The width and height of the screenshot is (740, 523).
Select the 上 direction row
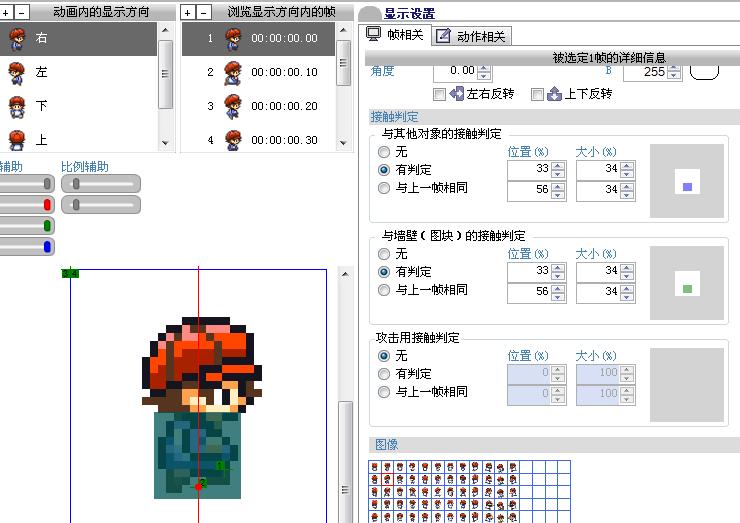[x=78, y=140]
